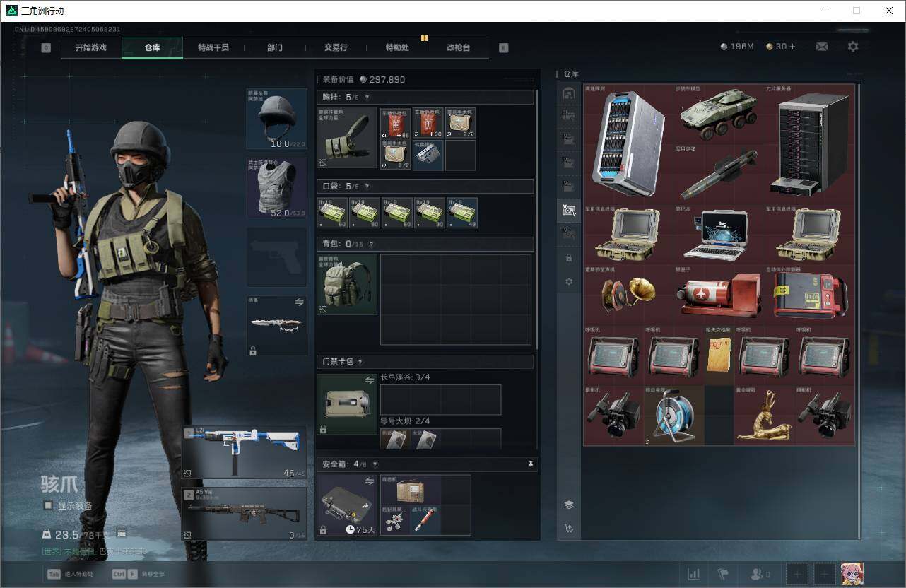
Task: Click the flag icon in bottom bar
Action: click(723, 574)
